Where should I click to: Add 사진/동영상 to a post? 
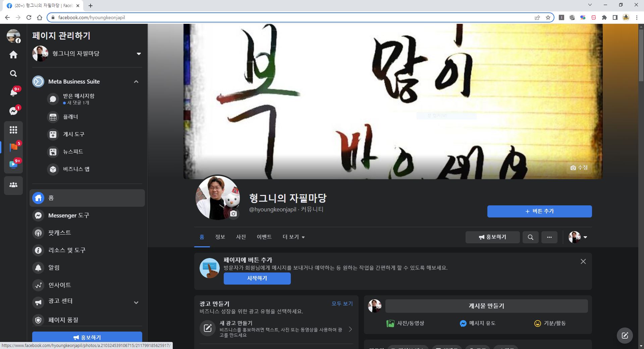[405, 323]
